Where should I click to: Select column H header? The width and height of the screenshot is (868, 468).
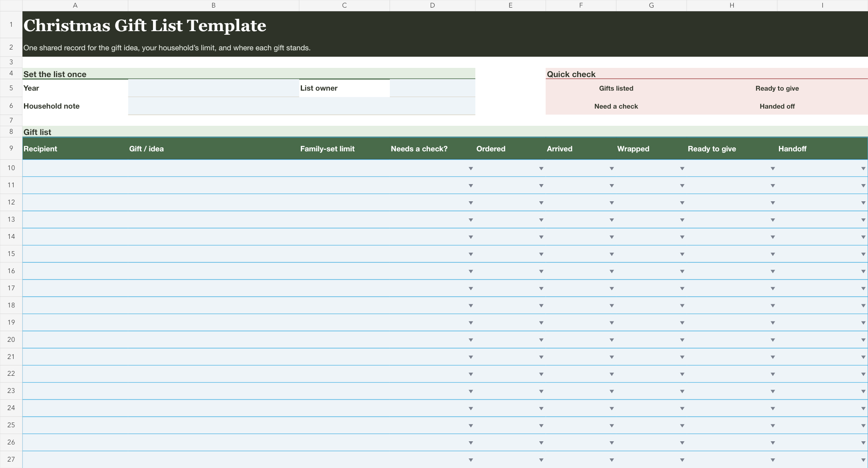pyautogui.click(x=732, y=6)
